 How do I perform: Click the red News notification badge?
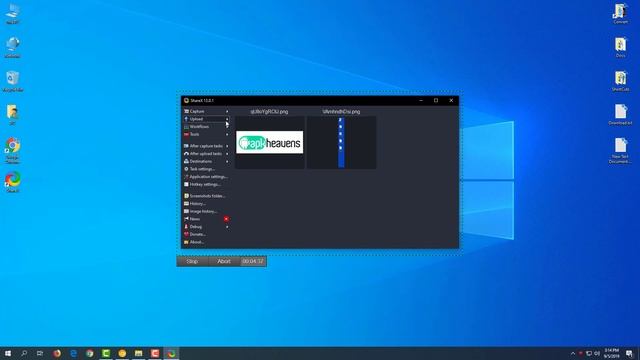[226, 219]
